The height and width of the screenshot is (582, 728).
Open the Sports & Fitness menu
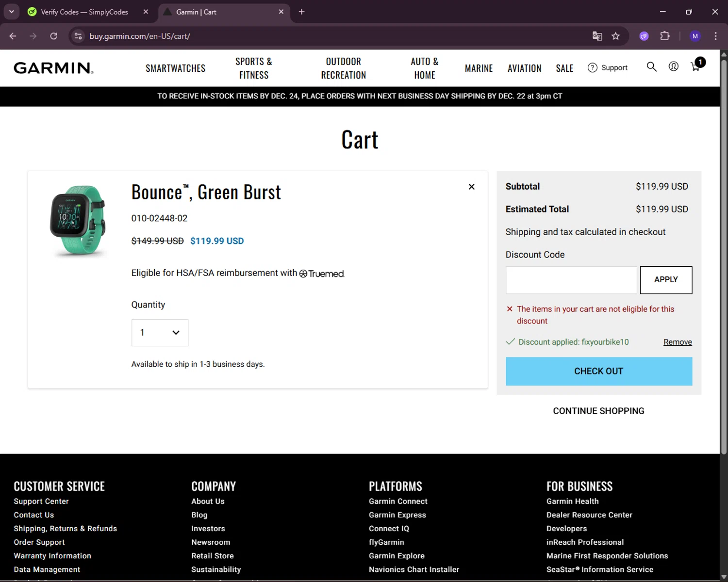254,68
